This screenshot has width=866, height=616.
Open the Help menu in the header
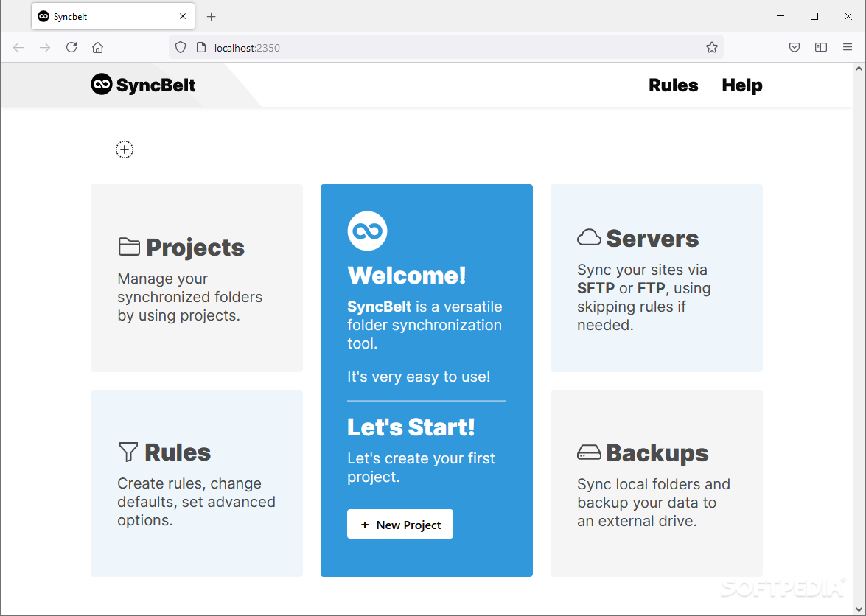741,85
